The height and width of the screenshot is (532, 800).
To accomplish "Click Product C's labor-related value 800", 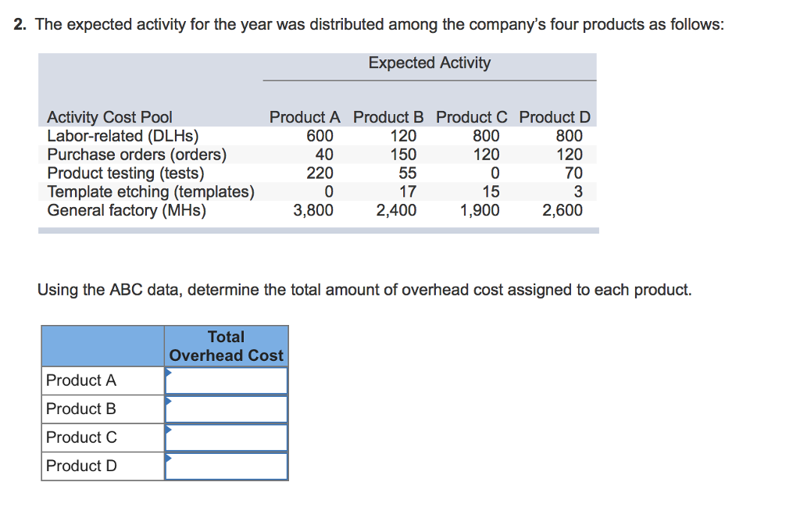I will coord(486,136).
